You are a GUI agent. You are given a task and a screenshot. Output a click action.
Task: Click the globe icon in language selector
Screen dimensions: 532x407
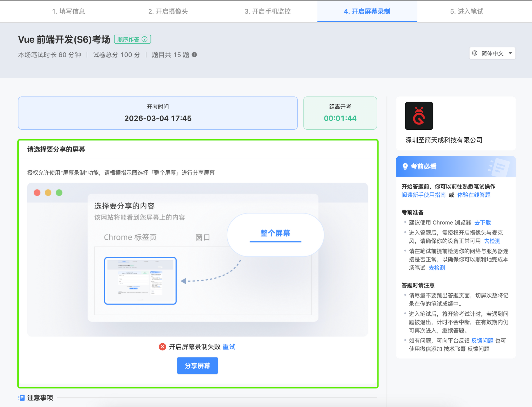point(475,53)
